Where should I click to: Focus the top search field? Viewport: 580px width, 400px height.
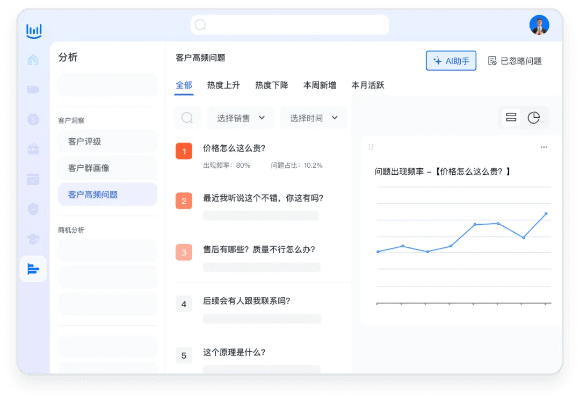tap(290, 25)
